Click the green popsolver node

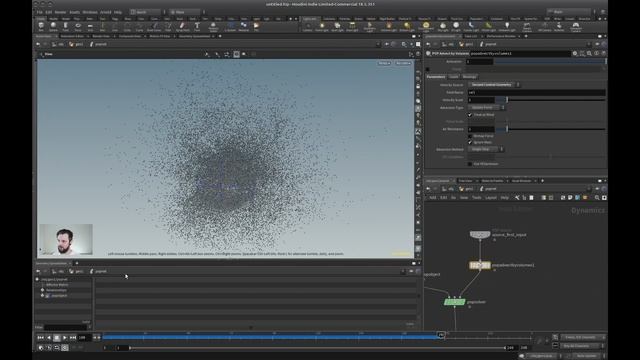pos(454,302)
